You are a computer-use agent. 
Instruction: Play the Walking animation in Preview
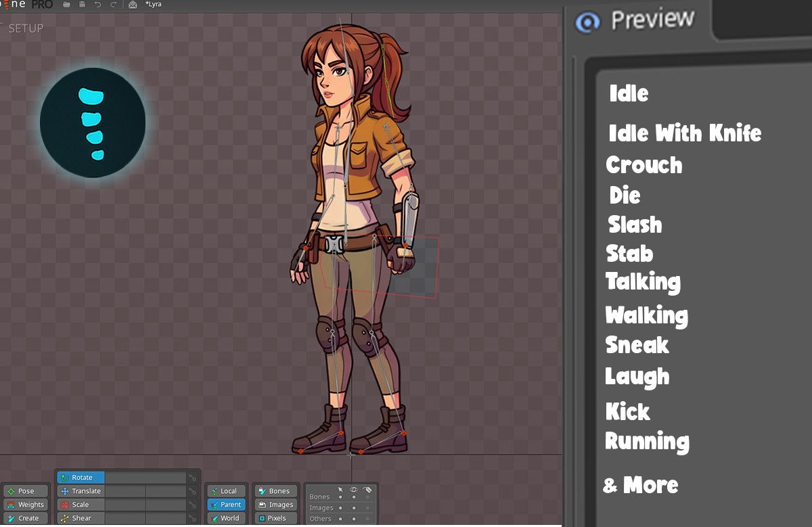pyautogui.click(x=646, y=315)
